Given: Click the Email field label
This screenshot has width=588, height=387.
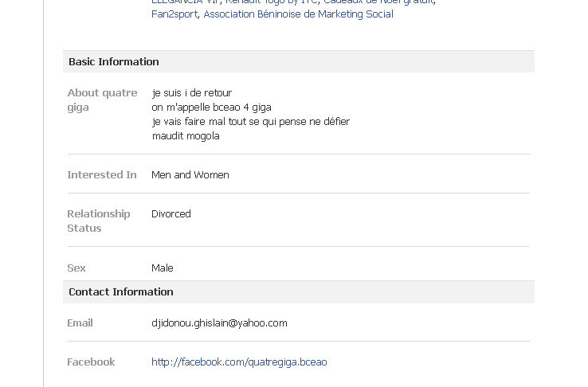Looking at the screenshot, I should click(80, 322).
